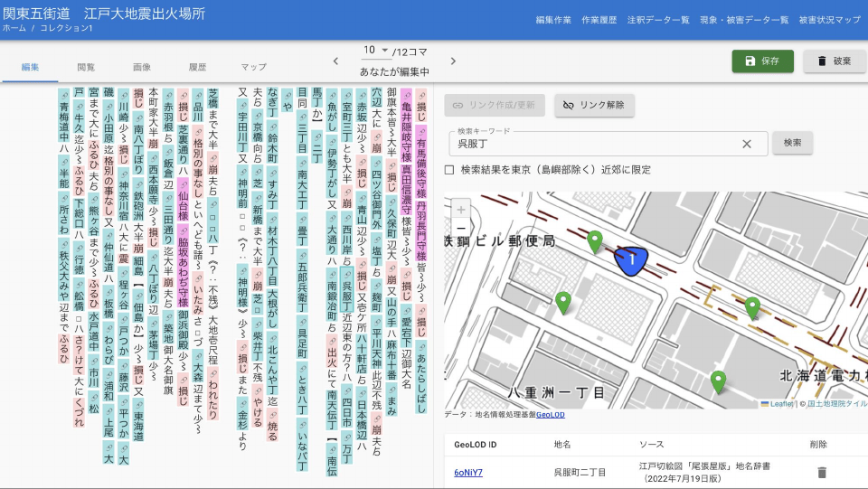This screenshot has width=868, height=489.
Task: Click the link icon on the 呉服丁 annotation
Action: [347, 274]
